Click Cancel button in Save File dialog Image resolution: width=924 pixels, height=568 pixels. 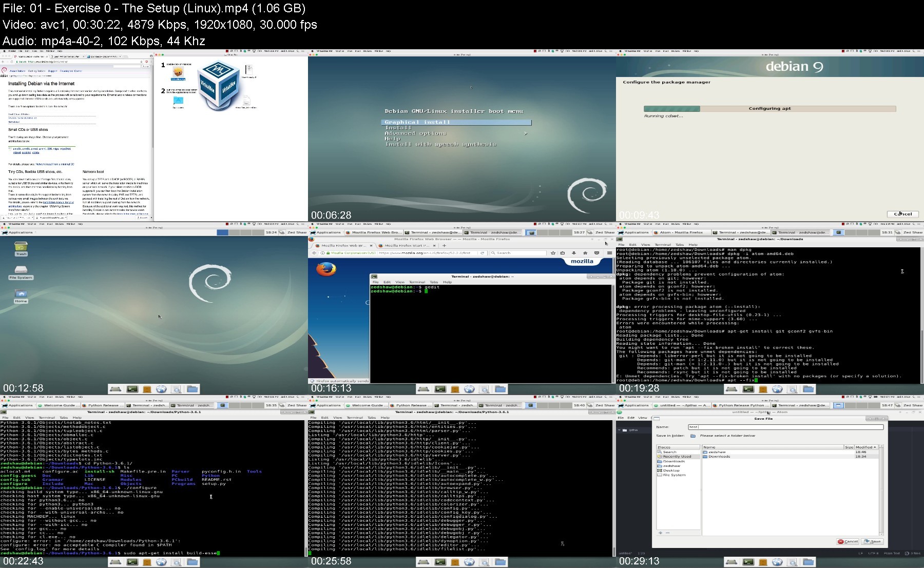coord(848,541)
